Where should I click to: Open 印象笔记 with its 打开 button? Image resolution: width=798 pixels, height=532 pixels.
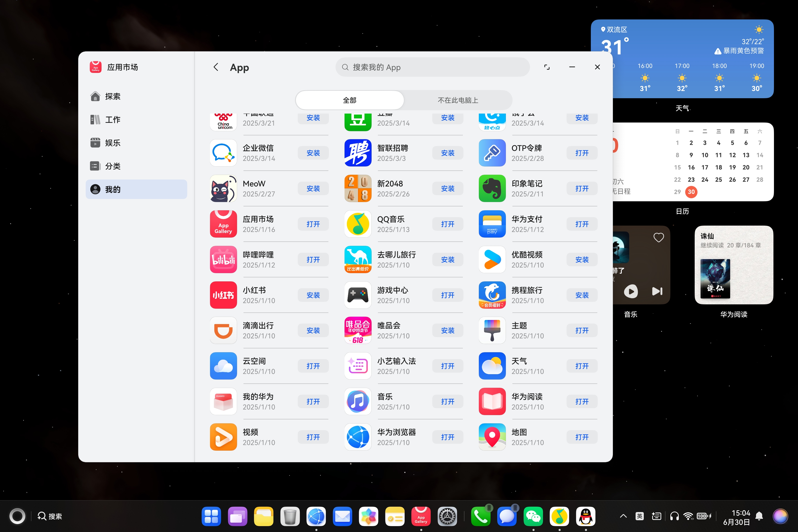tap(582, 188)
